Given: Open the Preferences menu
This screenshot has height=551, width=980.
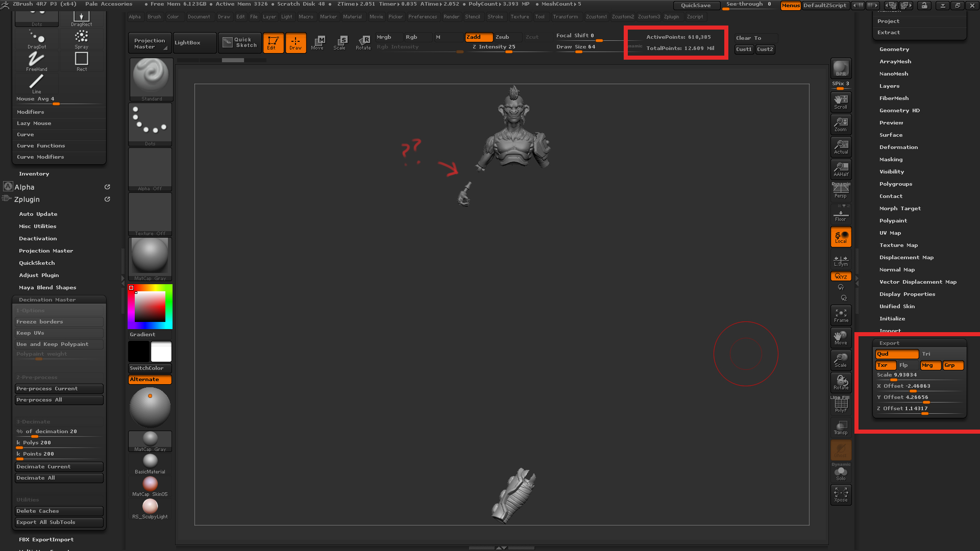Looking at the screenshot, I should coord(423,17).
